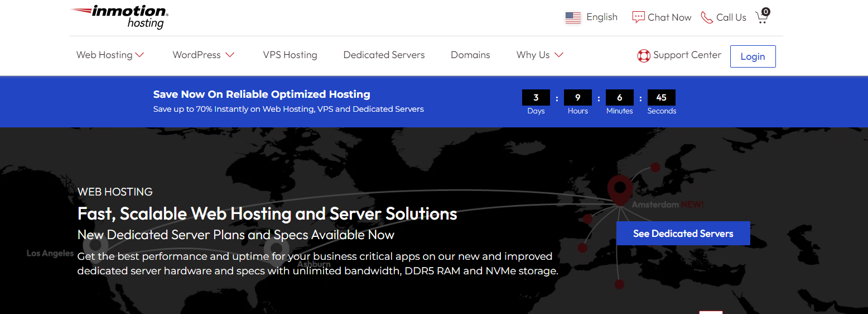Image resolution: width=868 pixels, height=314 pixels.
Task: Click the Save up to 70% Instantly text
Action: coord(288,109)
